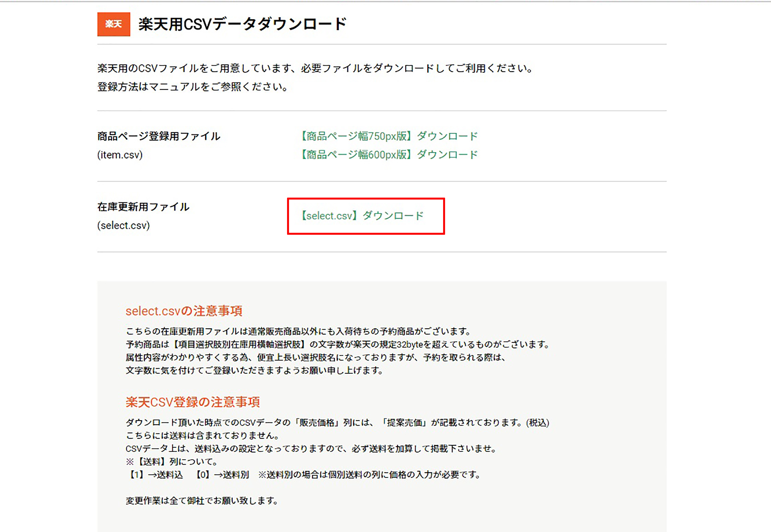
Task: Click the line starting こちらの在庫更新用ファイルは
Action: tap(298, 331)
